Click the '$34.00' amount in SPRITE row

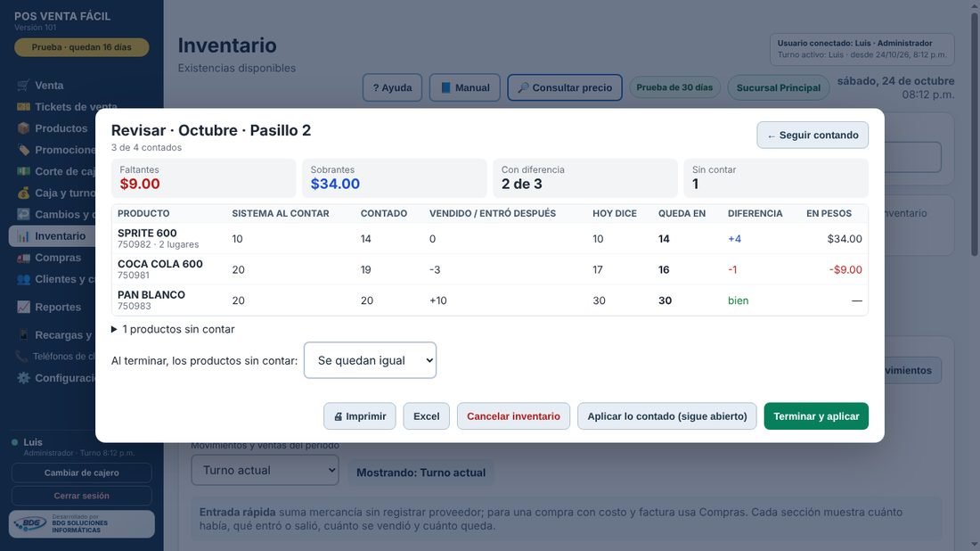click(845, 239)
